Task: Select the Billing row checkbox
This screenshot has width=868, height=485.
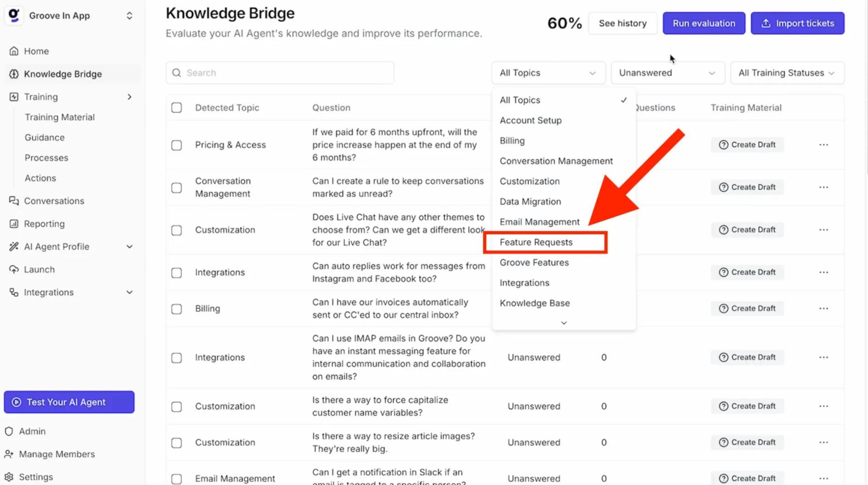Action: (x=177, y=309)
